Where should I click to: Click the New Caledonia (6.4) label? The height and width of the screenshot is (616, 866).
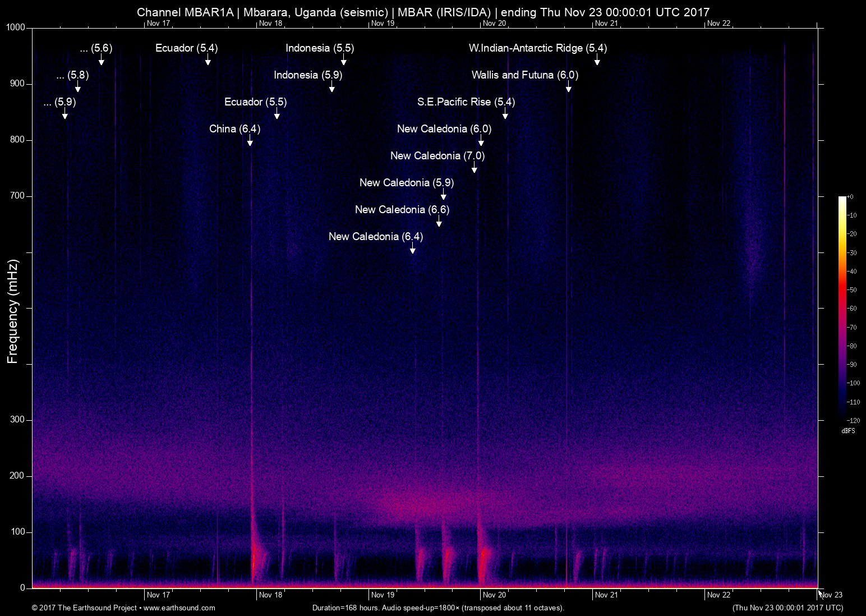pyautogui.click(x=376, y=237)
